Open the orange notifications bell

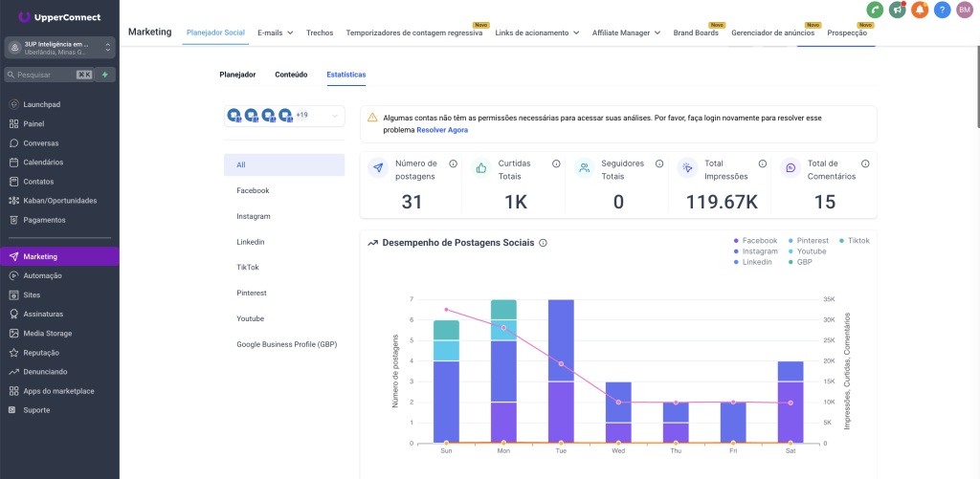tap(920, 10)
